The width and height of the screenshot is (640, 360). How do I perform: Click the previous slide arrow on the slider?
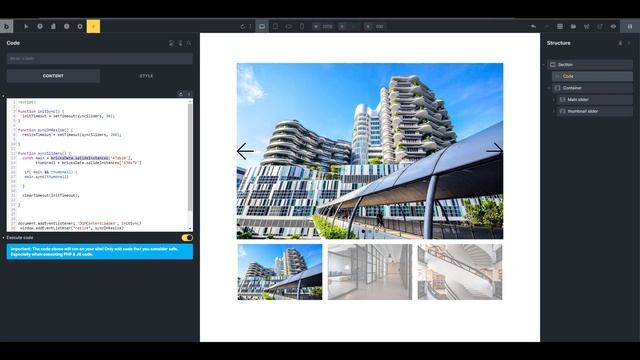245,151
